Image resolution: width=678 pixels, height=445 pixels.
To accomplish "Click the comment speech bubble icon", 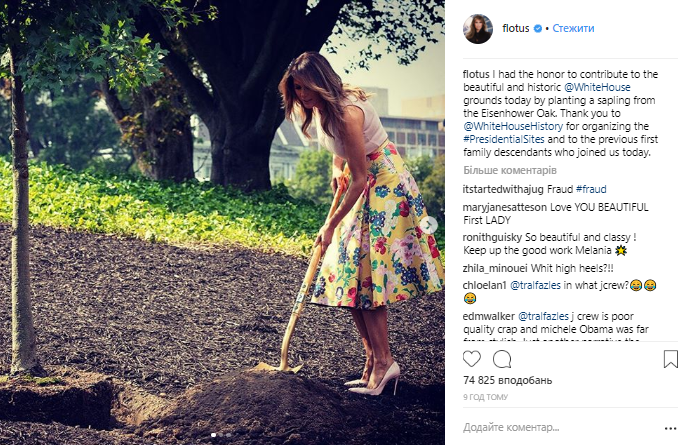I will 502,358.
